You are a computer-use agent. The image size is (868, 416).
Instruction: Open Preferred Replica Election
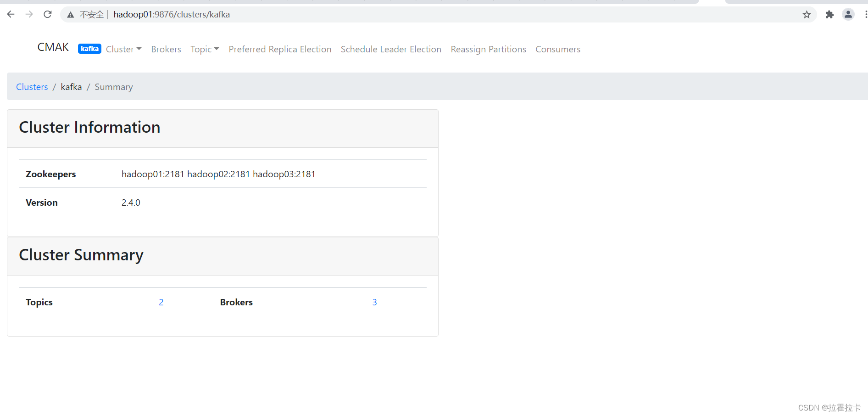click(x=280, y=49)
